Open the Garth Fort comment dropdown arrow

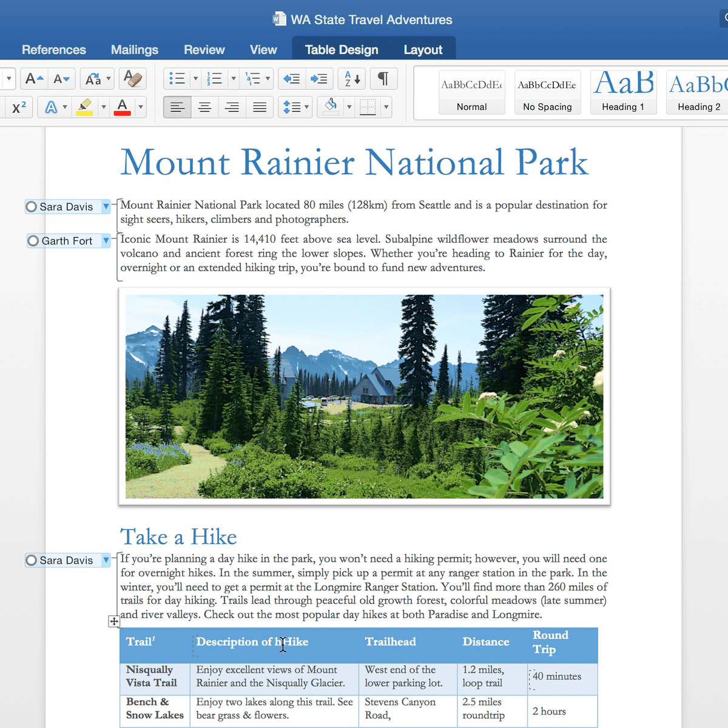pos(106,241)
